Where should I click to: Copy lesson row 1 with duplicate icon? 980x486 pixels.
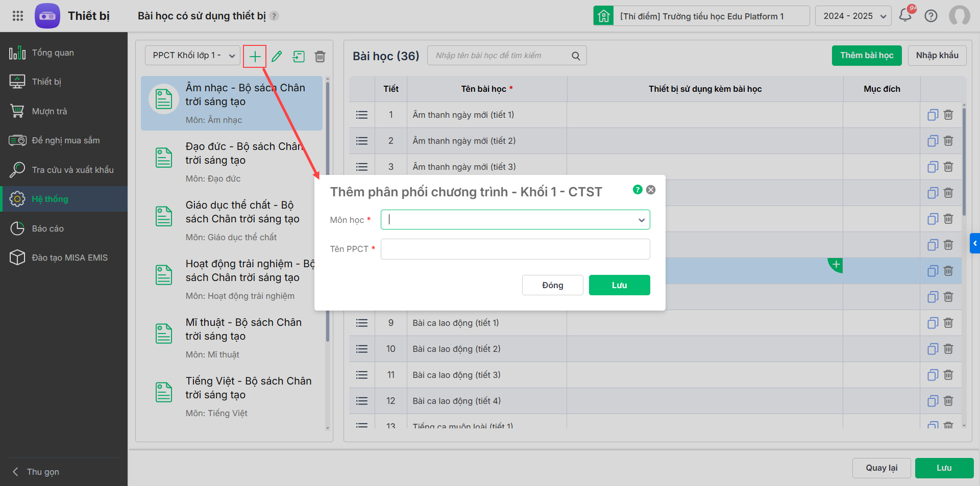click(x=933, y=115)
